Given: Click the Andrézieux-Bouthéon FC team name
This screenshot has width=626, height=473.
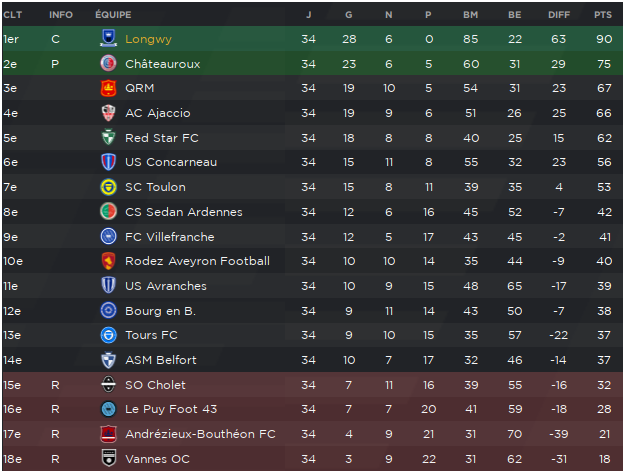Looking at the screenshot, I should pos(200,434).
